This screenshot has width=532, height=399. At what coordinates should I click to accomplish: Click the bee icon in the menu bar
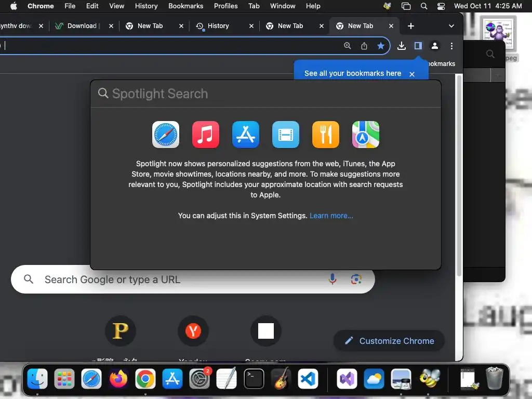(x=387, y=6)
